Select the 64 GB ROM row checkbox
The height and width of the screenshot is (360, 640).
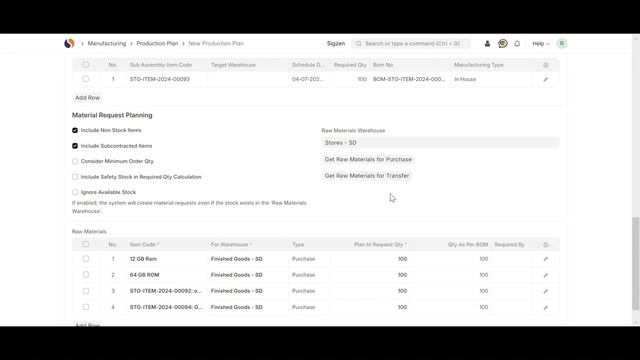(86, 275)
